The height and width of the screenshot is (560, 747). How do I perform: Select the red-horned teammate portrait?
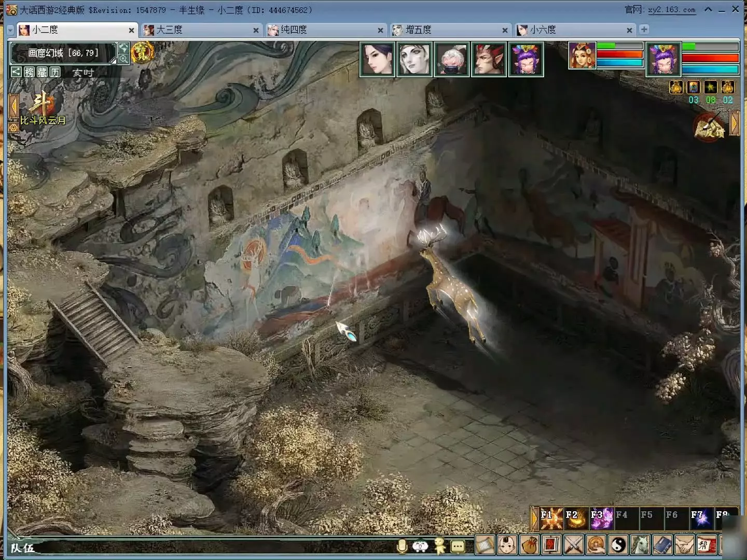(489, 60)
